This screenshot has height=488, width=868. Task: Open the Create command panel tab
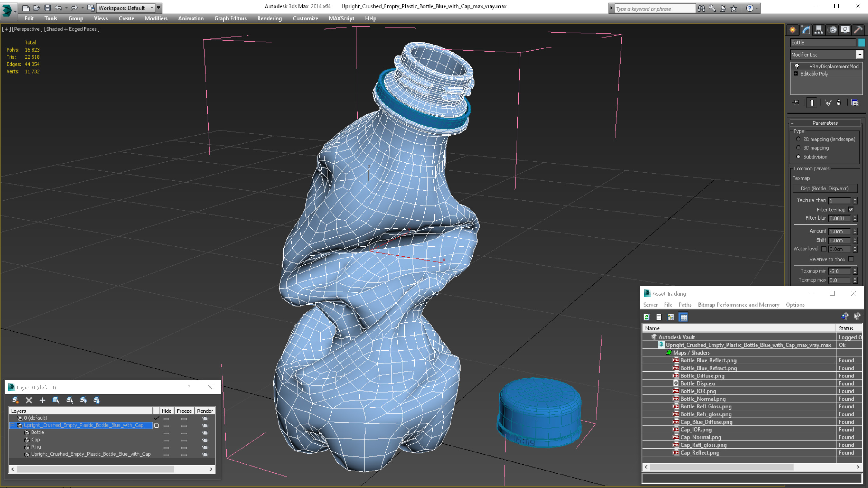click(x=793, y=30)
